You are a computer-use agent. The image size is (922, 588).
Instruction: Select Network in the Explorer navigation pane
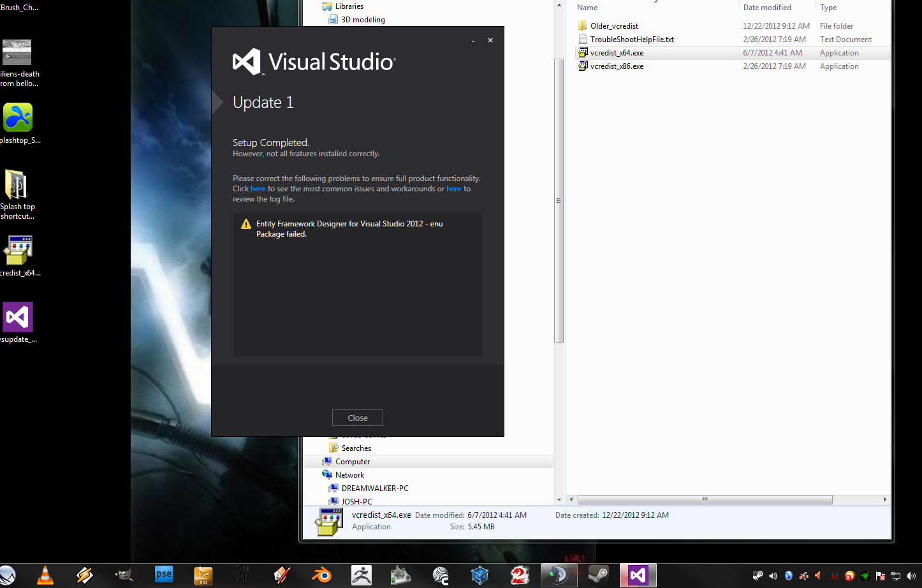click(349, 475)
